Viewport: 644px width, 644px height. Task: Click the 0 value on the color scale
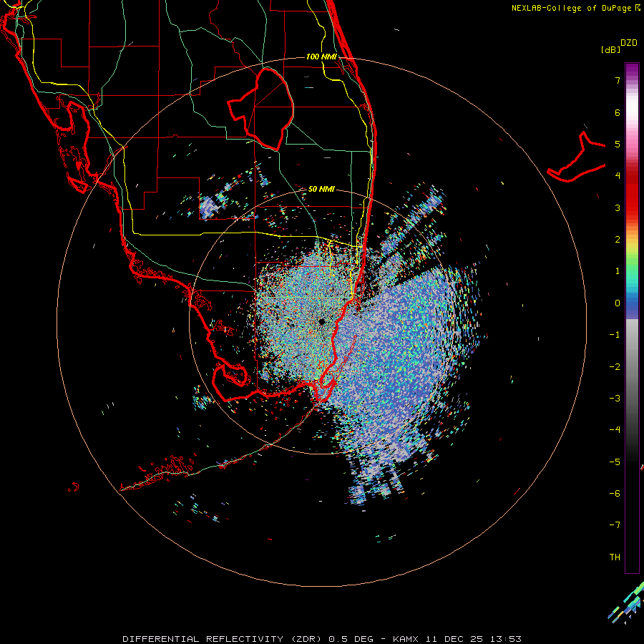pos(618,303)
